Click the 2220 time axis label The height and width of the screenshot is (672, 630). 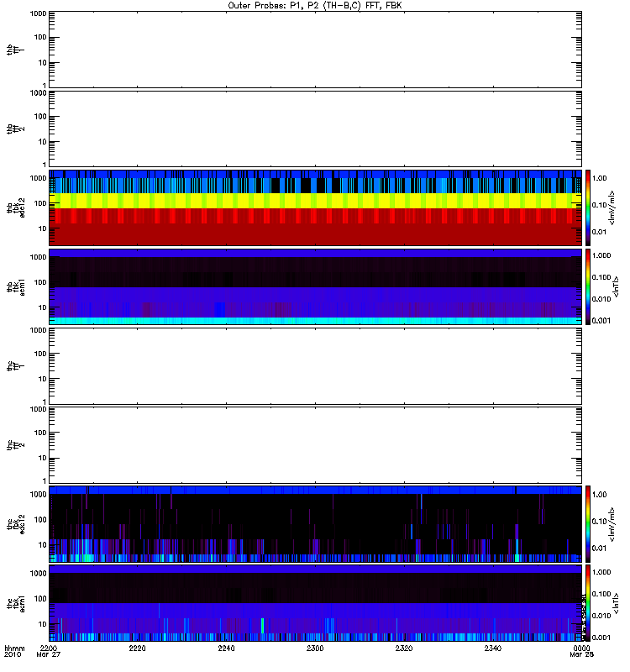[137, 648]
